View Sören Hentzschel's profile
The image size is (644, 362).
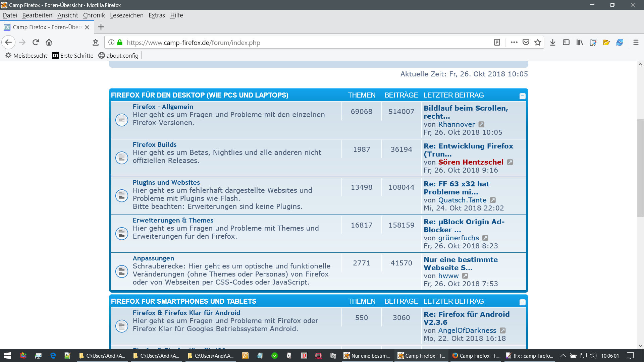pos(471,162)
